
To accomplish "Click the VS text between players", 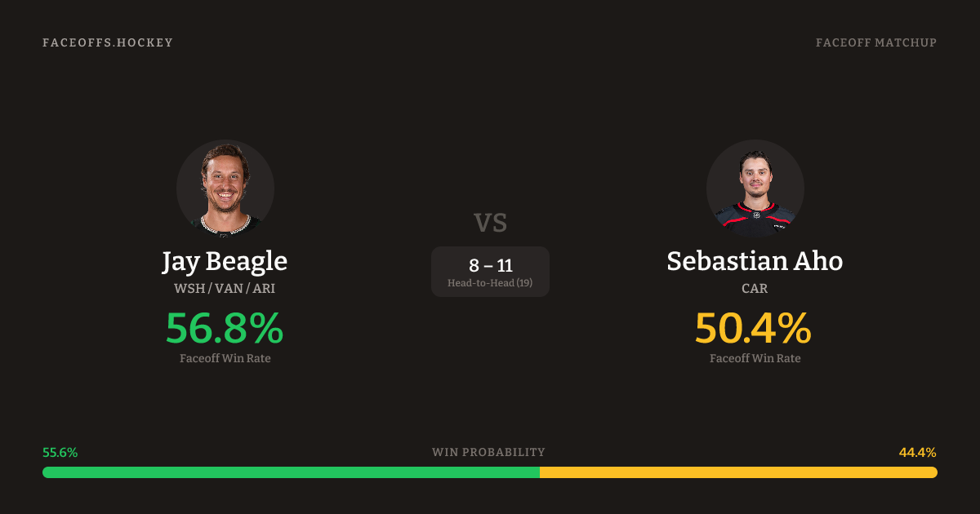I will click(x=490, y=223).
